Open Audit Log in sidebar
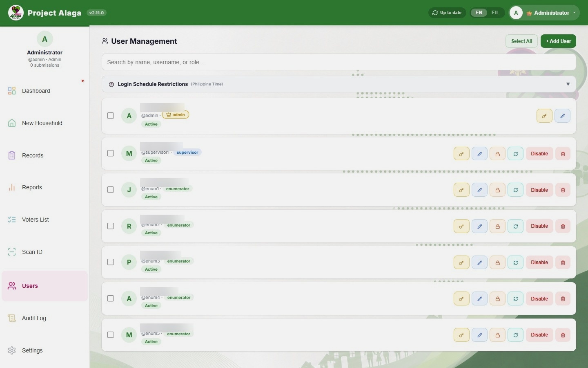 [x=45, y=318]
